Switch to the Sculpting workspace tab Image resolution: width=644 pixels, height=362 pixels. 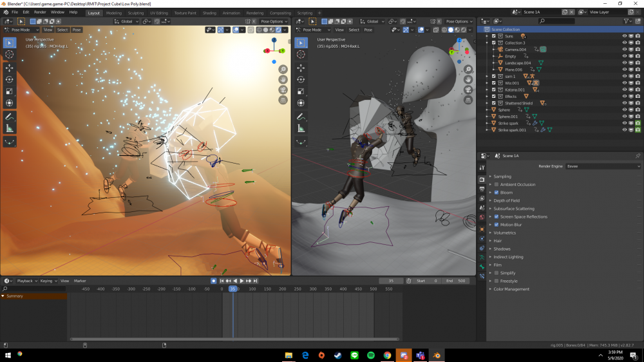(x=135, y=13)
